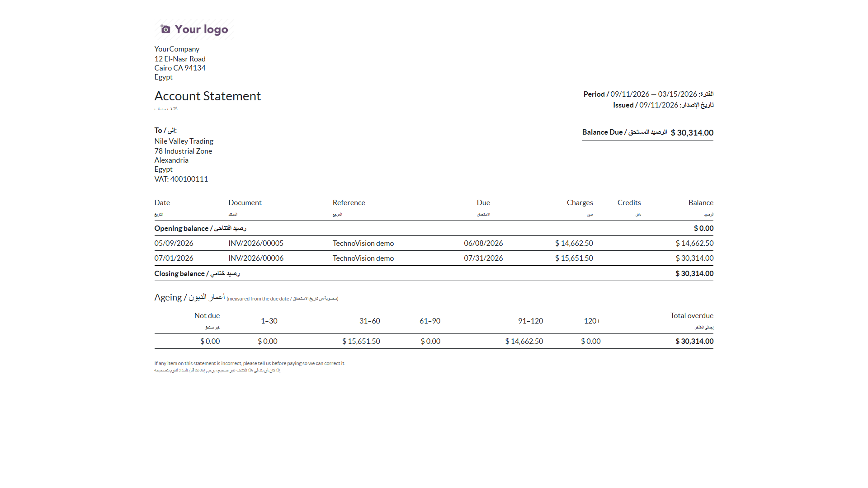The image size is (868, 488).
Task: Click the $ 14,662.50 charge for INV/2026/00005
Action: tap(574, 243)
